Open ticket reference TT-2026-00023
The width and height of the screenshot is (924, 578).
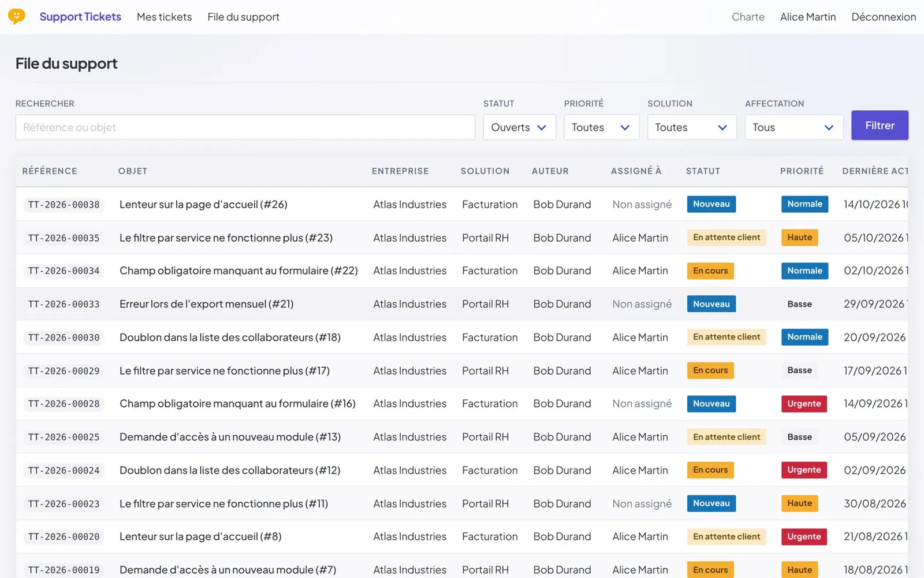(x=64, y=504)
